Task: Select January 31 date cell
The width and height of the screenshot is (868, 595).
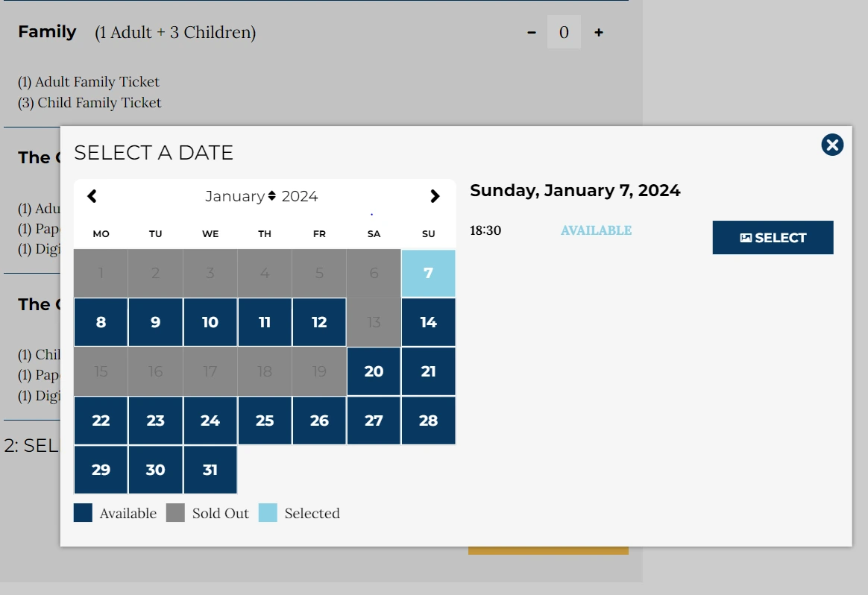Action: tap(210, 470)
